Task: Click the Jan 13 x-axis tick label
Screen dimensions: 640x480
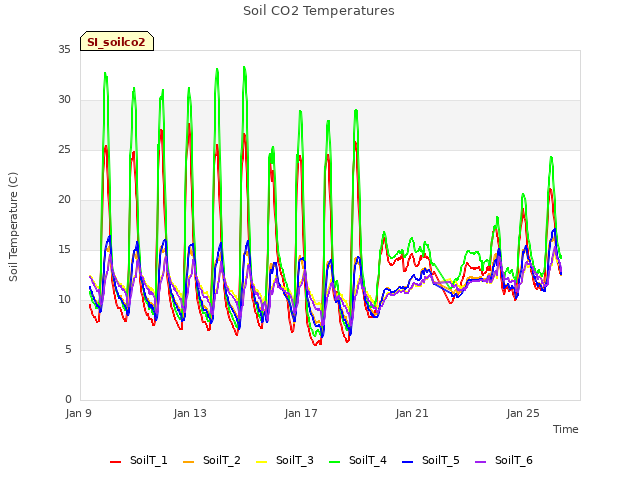Action: pyautogui.click(x=190, y=413)
